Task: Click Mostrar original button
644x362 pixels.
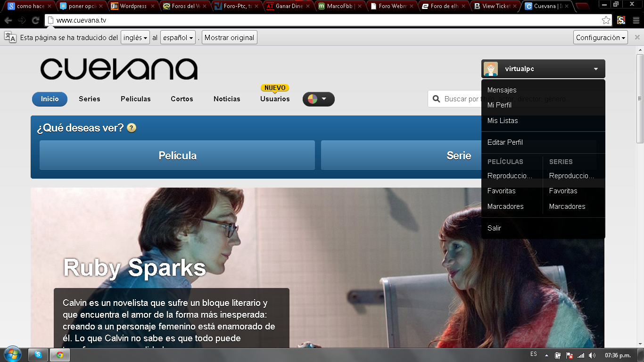Action: [x=230, y=38]
